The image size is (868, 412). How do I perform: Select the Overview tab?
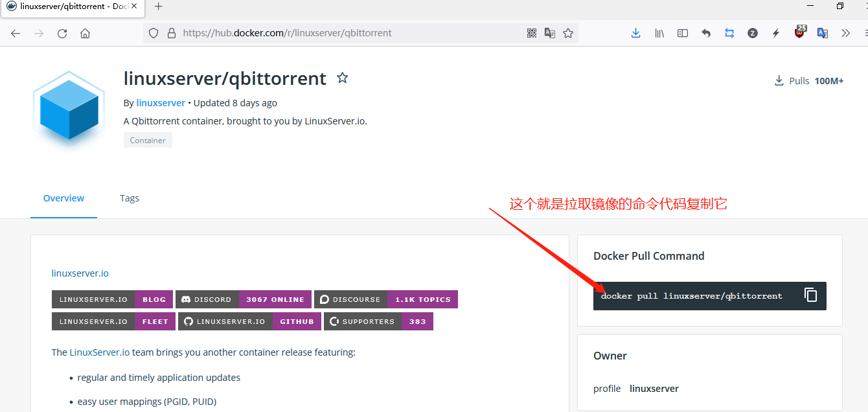click(x=63, y=198)
